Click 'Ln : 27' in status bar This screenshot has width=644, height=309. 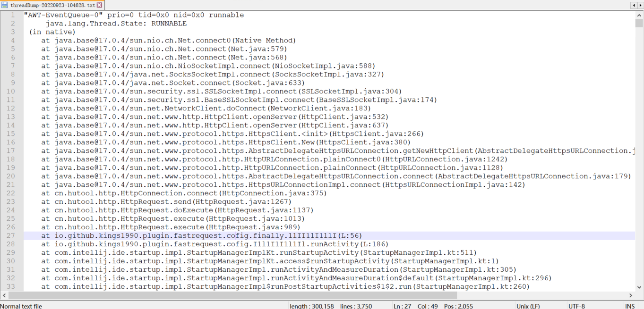[402, 306]
